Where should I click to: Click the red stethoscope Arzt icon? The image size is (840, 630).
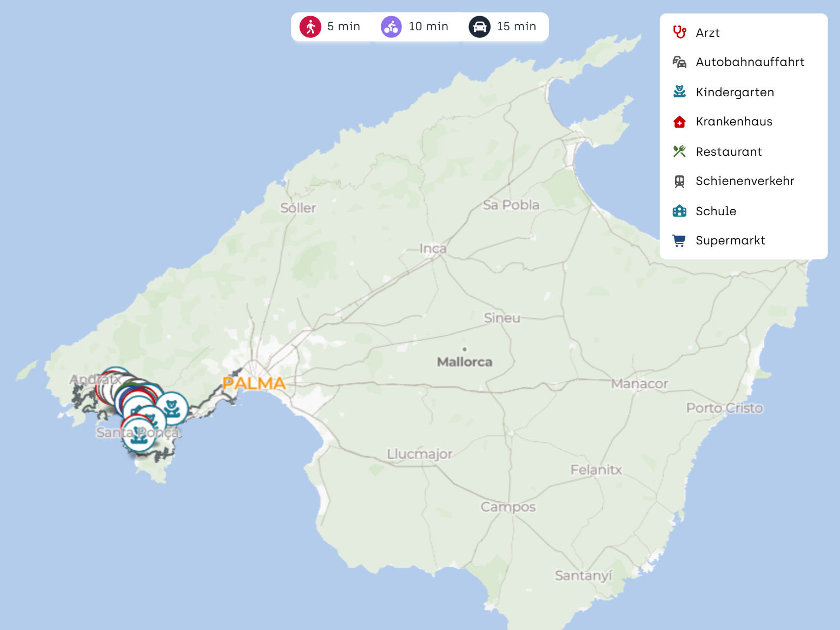(679, 32)
